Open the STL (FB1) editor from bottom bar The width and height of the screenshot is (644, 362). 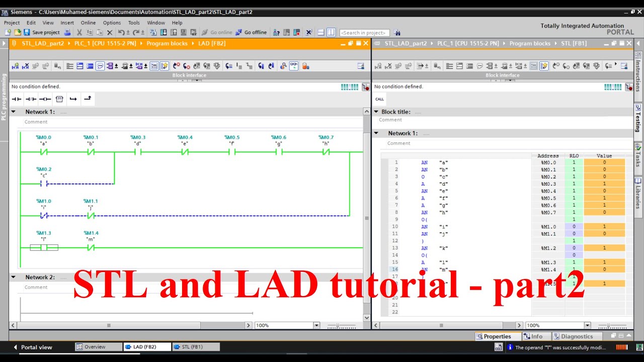196,347
